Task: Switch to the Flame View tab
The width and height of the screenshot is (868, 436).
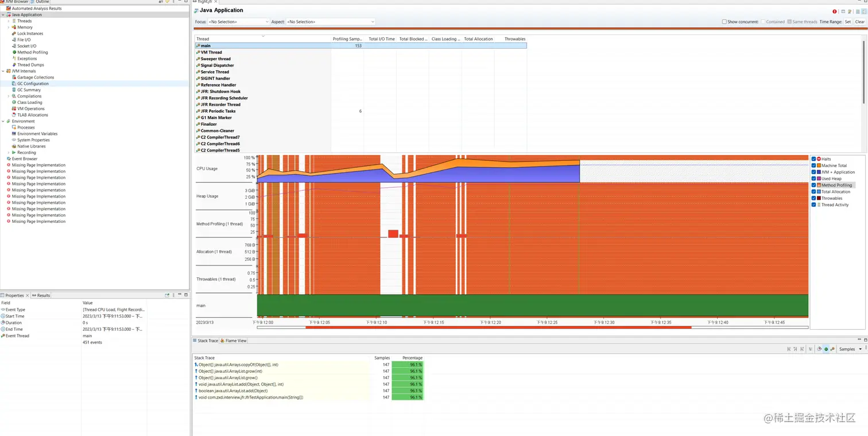Action: tap(233, 341)
